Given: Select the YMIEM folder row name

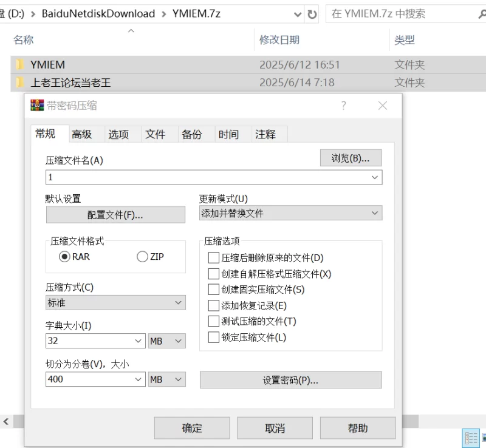Looking at the screenshot, I should (x=48, y=65).
